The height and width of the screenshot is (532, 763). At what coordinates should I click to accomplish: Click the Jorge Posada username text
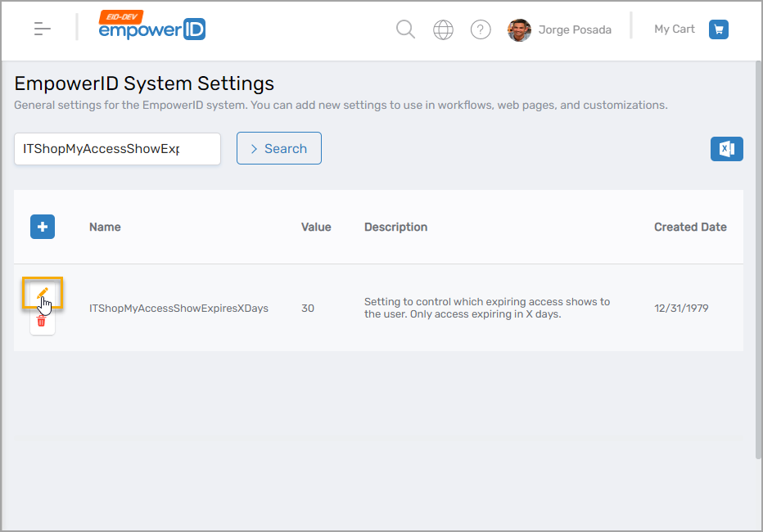(x=574, y=29)
